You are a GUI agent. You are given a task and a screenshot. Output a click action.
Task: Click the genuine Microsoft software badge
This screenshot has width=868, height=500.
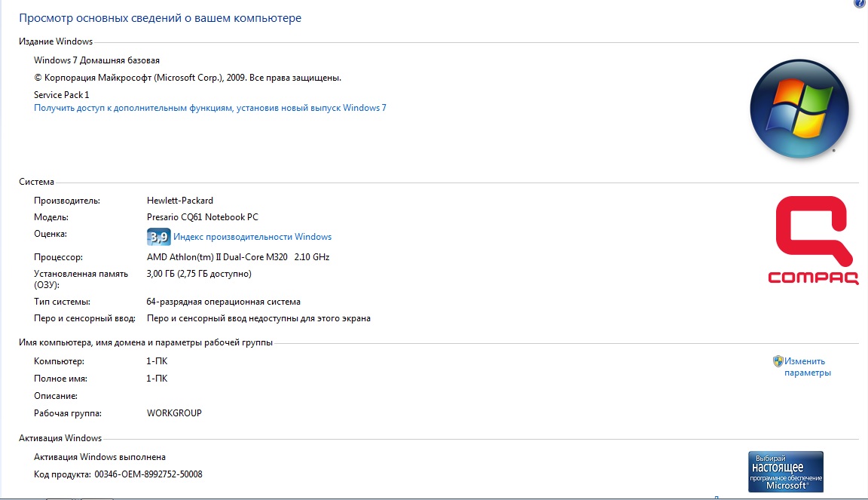point(785,471)
